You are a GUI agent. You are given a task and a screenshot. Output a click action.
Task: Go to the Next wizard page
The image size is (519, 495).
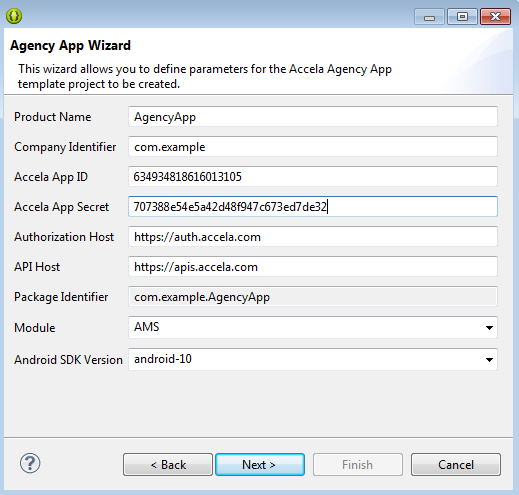pos(260,464)
